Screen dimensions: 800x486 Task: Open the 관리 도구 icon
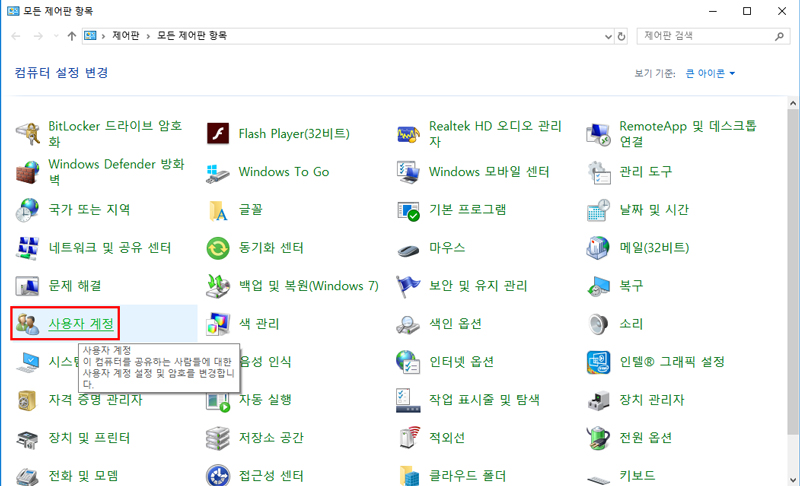click(x=598, y=172)
